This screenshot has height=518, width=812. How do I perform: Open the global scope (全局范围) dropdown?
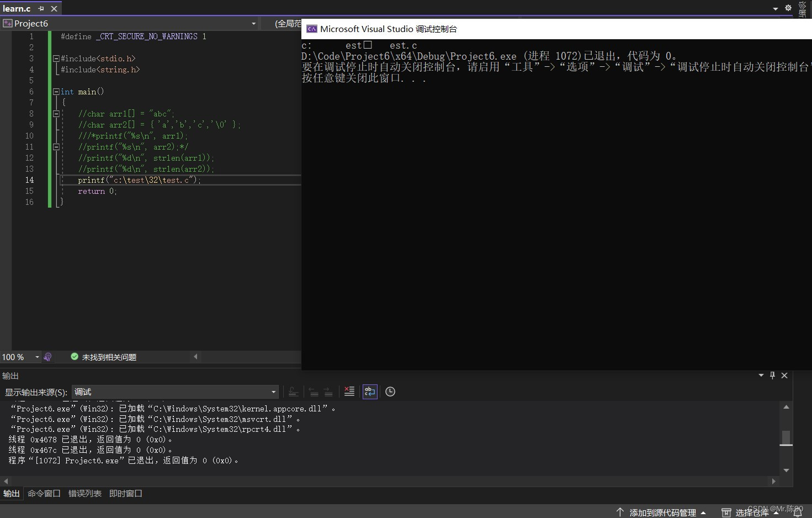click(287, 23)
